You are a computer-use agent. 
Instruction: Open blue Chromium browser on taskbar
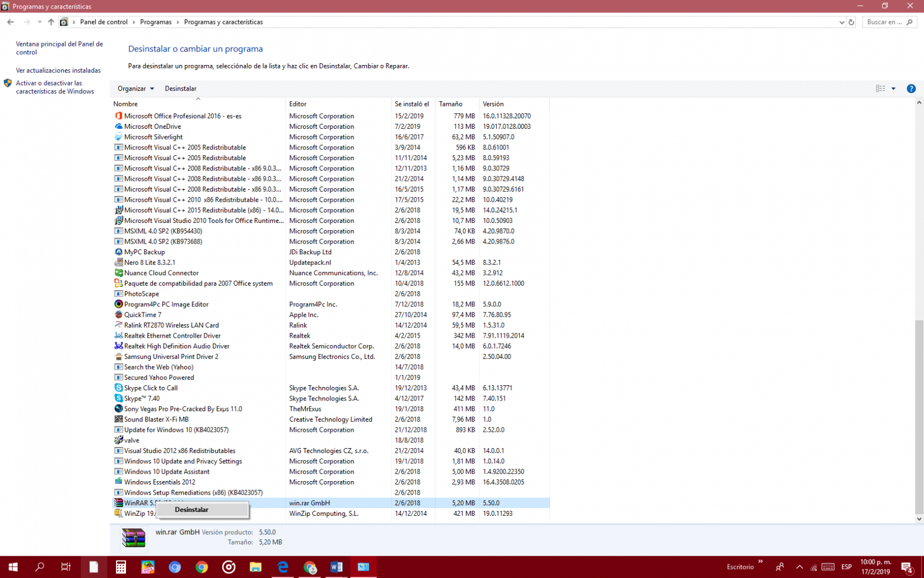pos(175,567)
